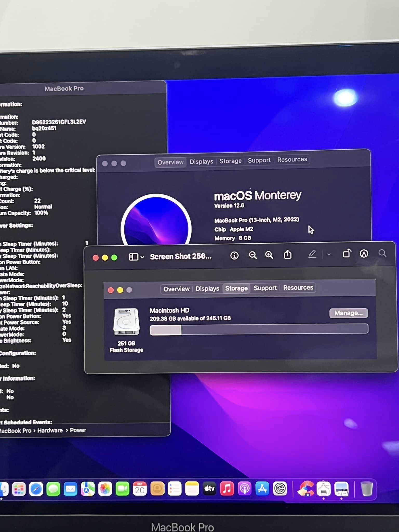Select the highlight pencil icon in Preview
The width and height of the screenshot is (399, 532).
coord(312,254)
